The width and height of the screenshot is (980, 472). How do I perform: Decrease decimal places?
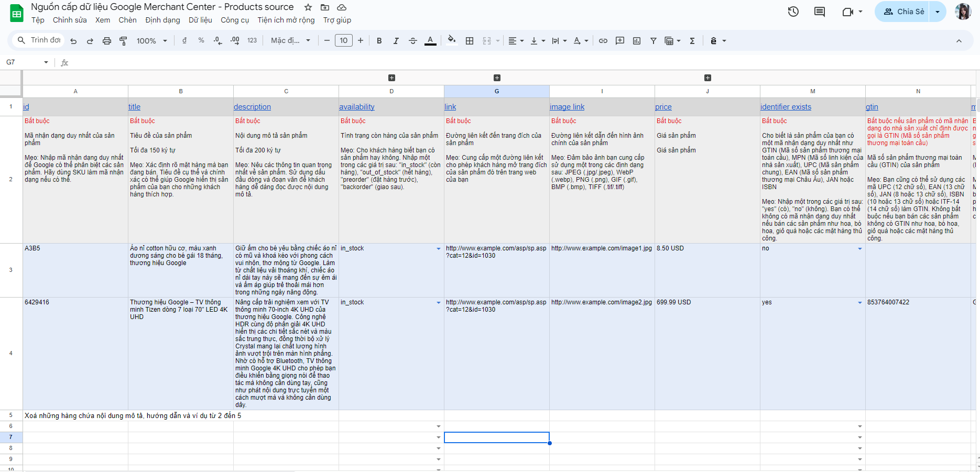click(218, 41)
